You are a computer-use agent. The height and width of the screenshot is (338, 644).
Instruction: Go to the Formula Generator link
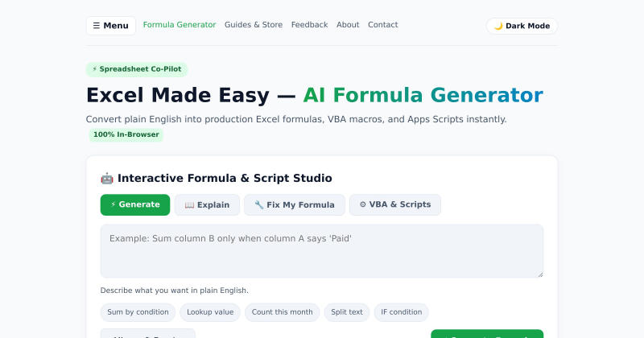(x=180, y=25)
